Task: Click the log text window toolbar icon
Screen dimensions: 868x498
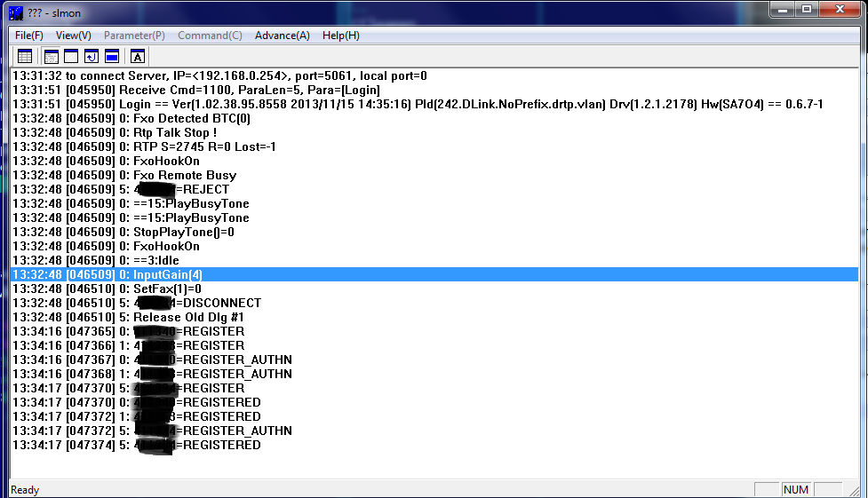Action: tap(52, 56)
